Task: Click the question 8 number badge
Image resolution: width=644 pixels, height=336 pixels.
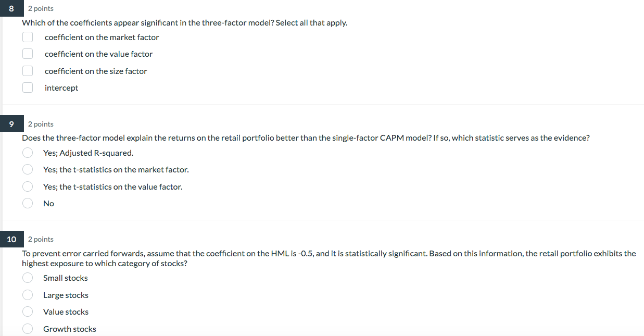Action: pos(11,8)
